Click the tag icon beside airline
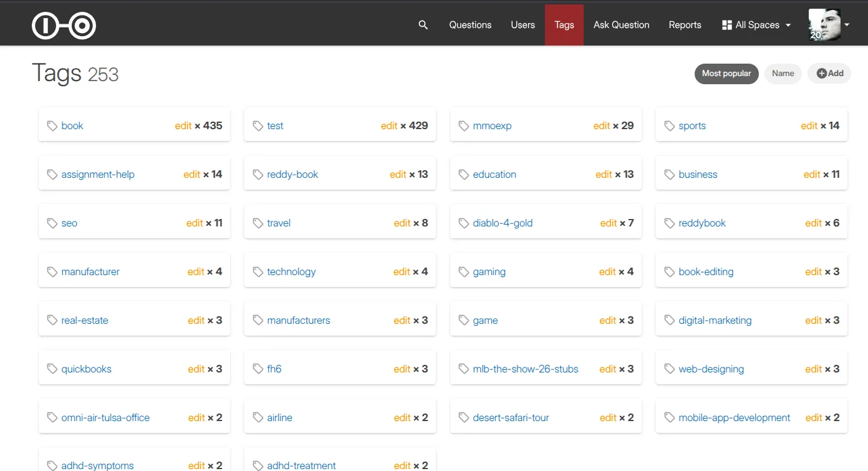The height and width of the screenshot is (471, 868). click(258, 418)
